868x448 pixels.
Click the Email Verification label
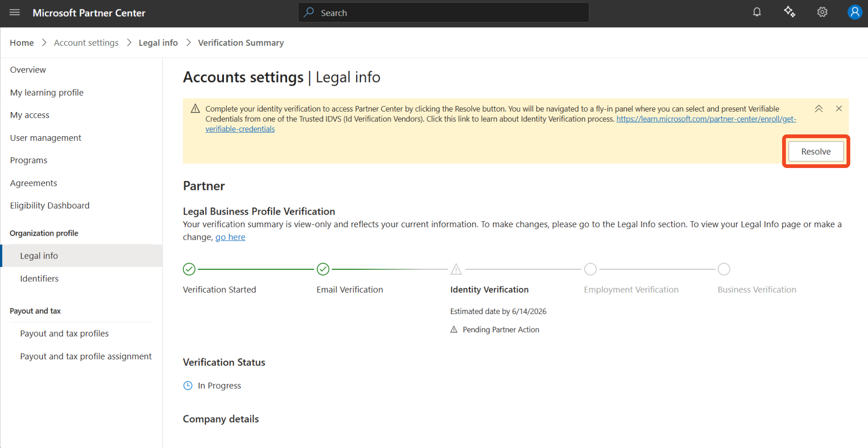[350, 289]
